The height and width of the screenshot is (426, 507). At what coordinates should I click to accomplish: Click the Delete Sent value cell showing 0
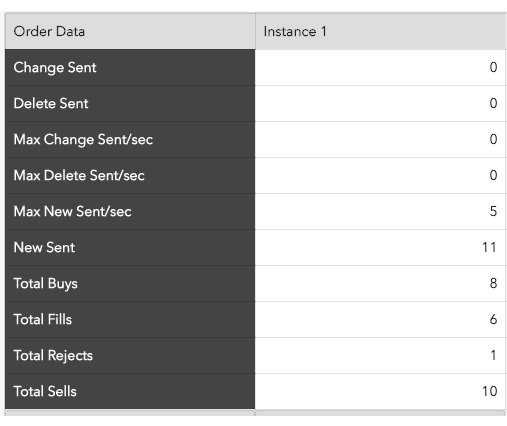click(381, 104)
